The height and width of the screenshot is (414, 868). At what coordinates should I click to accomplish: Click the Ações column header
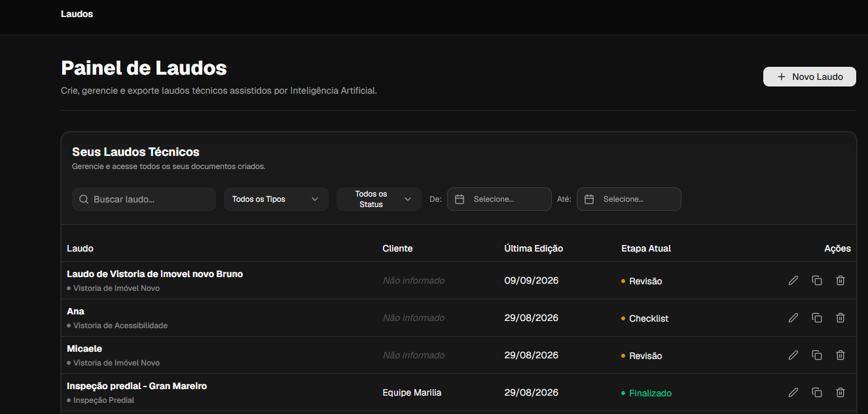tap(837, 248)
